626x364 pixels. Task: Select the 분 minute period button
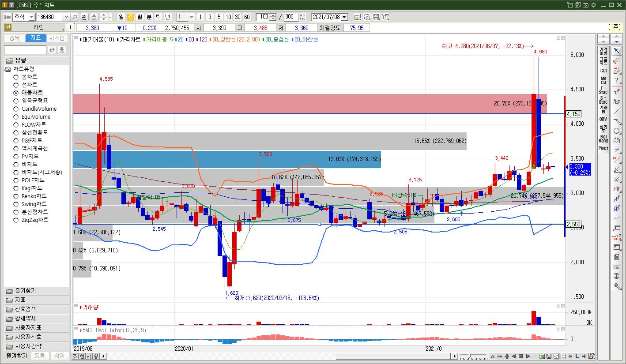(149, 17)
